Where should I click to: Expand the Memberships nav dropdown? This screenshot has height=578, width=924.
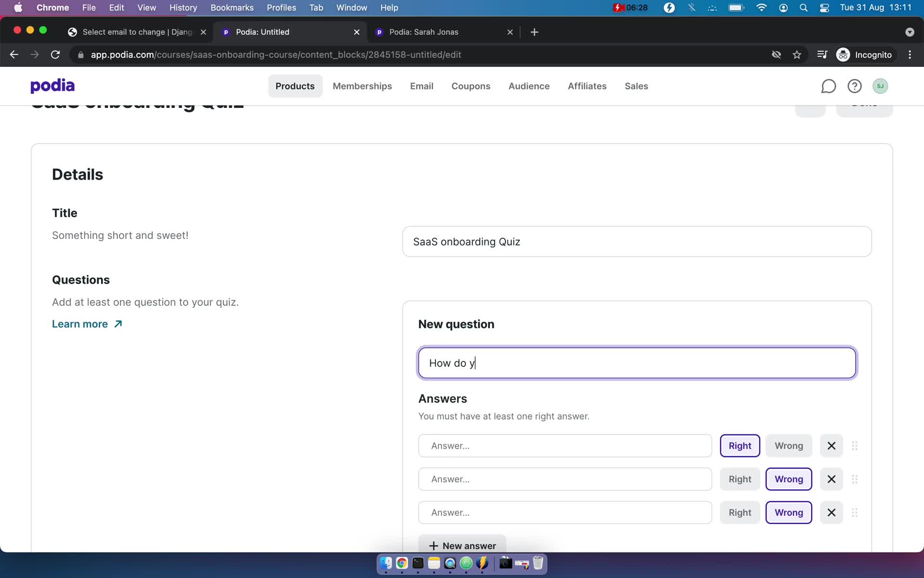(362, 85)
